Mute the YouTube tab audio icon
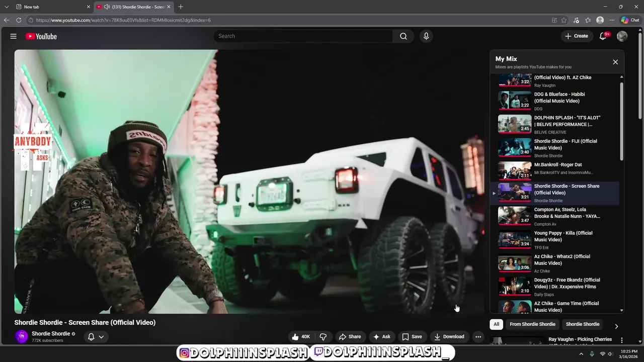Image resolution: width=644 pixels, height=362 pixels. click(x=107, y=7)
